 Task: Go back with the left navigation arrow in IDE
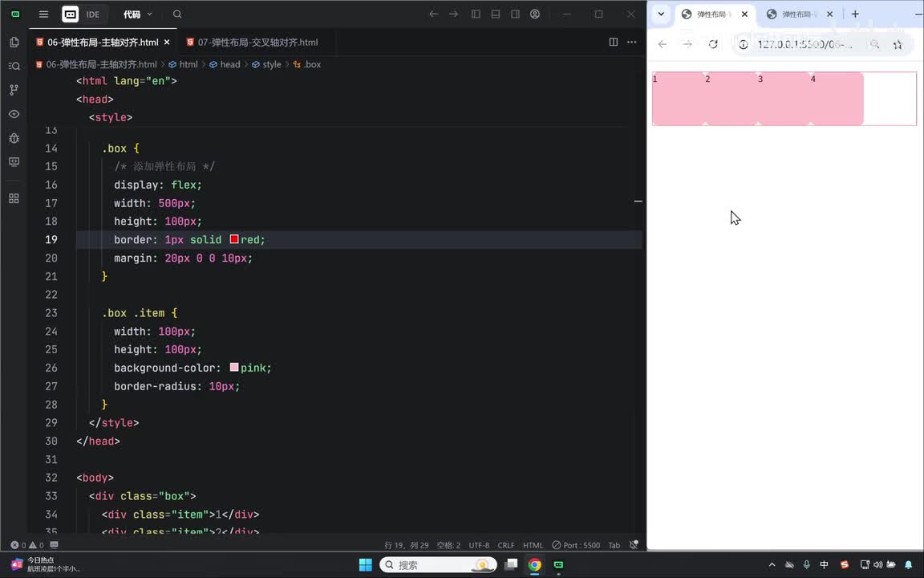[x=434, y=14]
